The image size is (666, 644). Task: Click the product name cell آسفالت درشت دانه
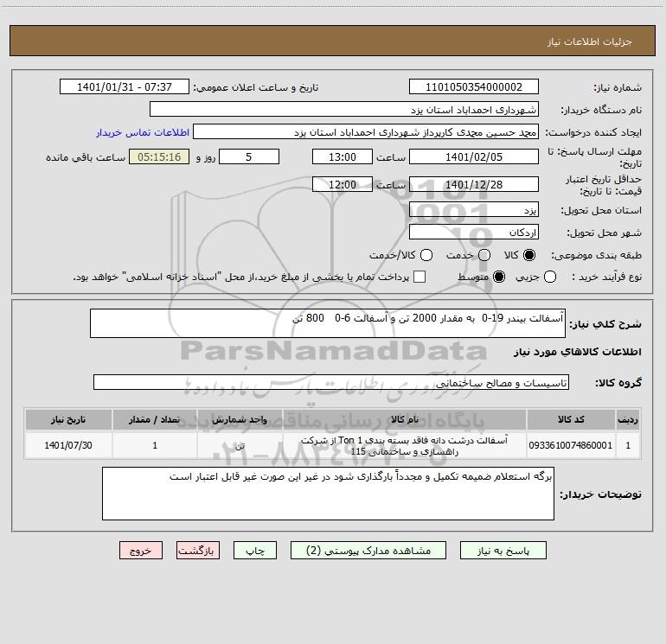pyautogui.click(x=405, y=445)
